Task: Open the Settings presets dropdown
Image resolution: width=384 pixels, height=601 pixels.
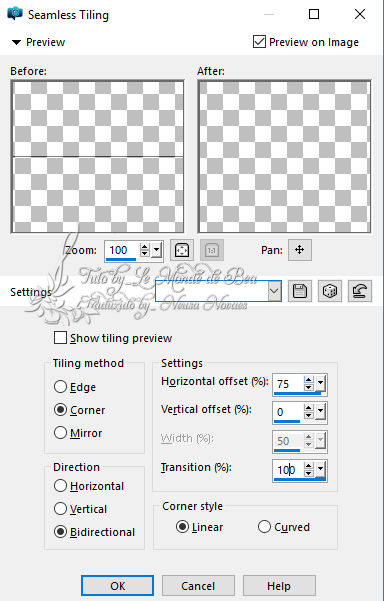Action: tap(274, 291)
